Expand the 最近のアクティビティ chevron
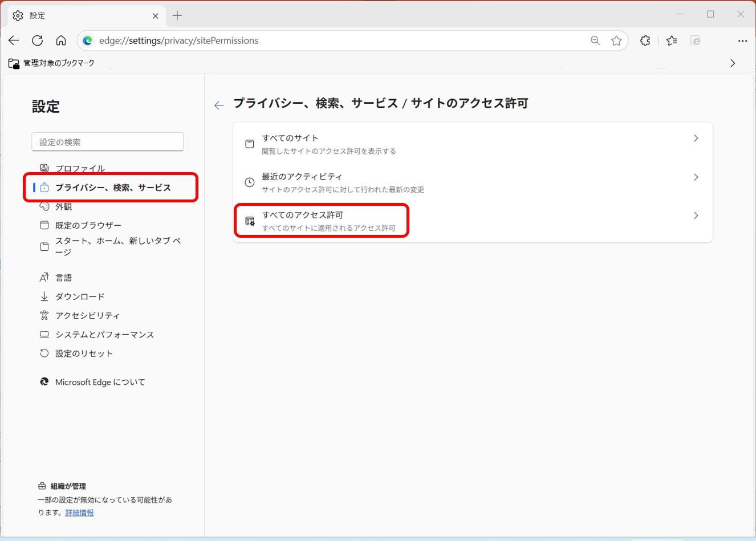The width and height of the screenshot is (756, 541). pyautogui.click(x=696, y=177)
